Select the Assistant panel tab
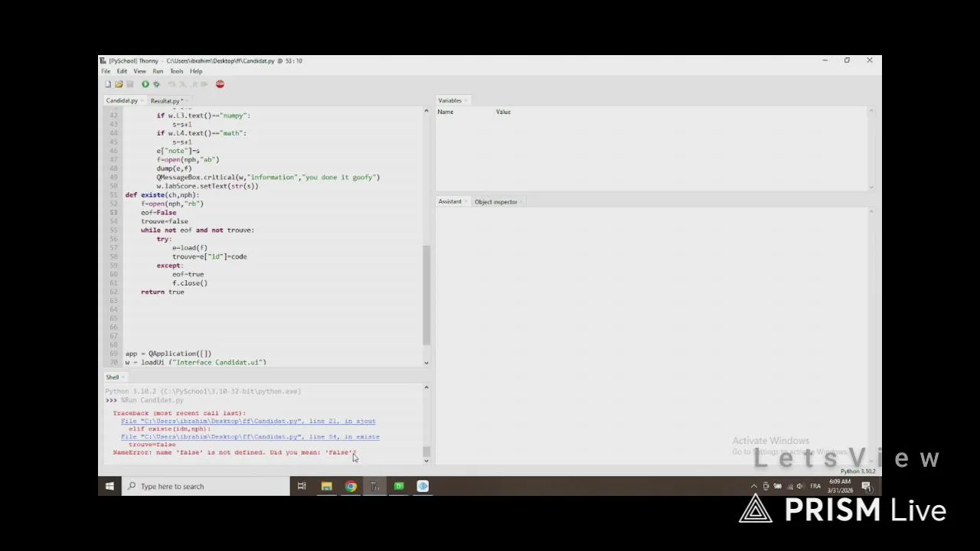The image size is (980, 551). pos(449,202)
